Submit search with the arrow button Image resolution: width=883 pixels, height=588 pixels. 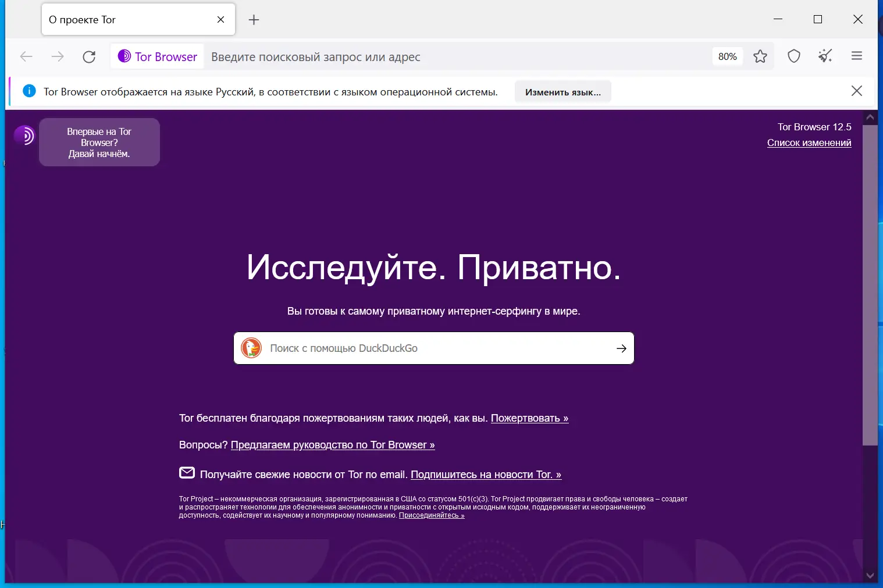(621, 348)
